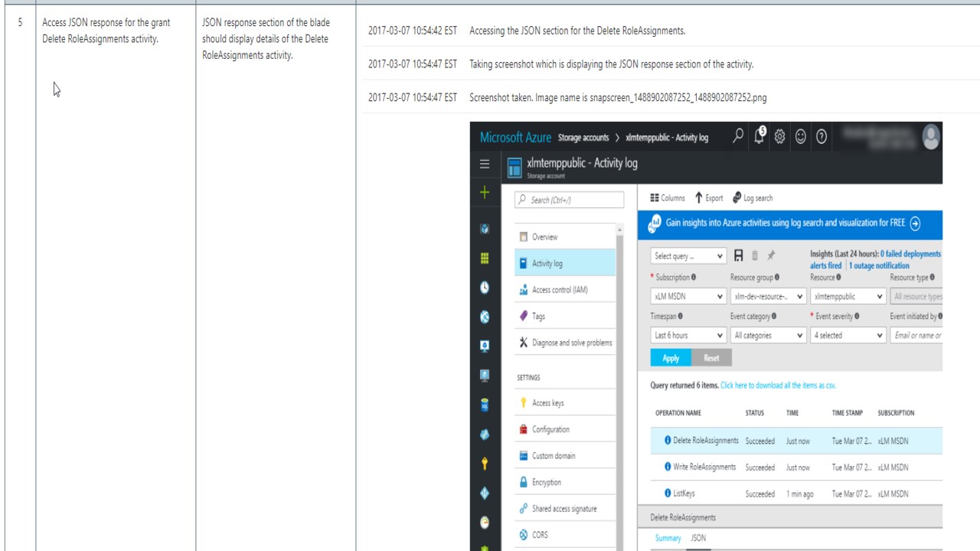980x551 pixels.
Task: Open the notifications bell with badge 5
Action: (759, 136)
